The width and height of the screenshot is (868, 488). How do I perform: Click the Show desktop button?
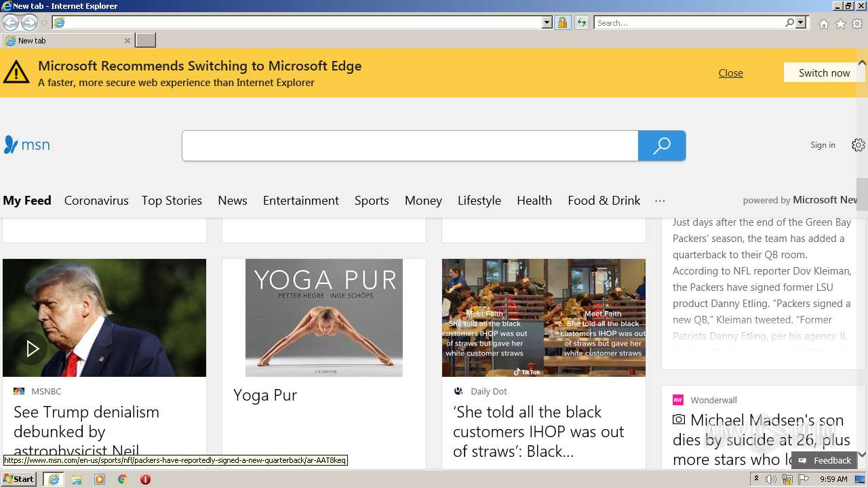pos(860,479)
